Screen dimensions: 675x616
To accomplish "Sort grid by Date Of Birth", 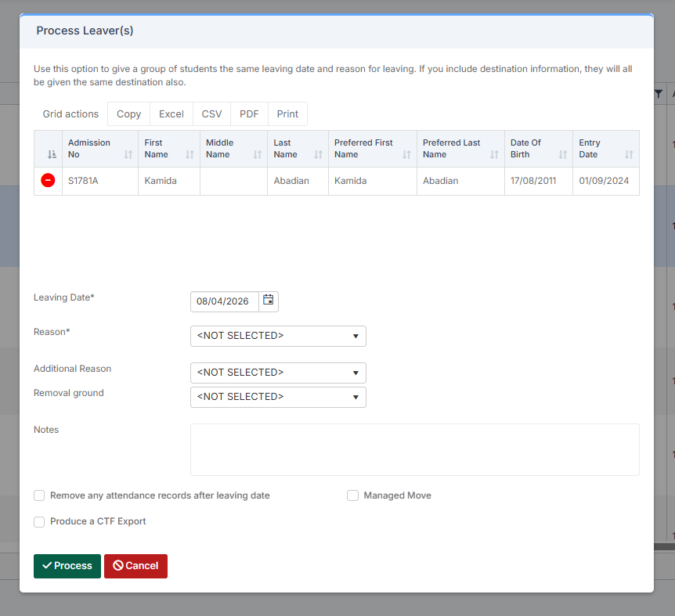I will click(x=562, y=155).
